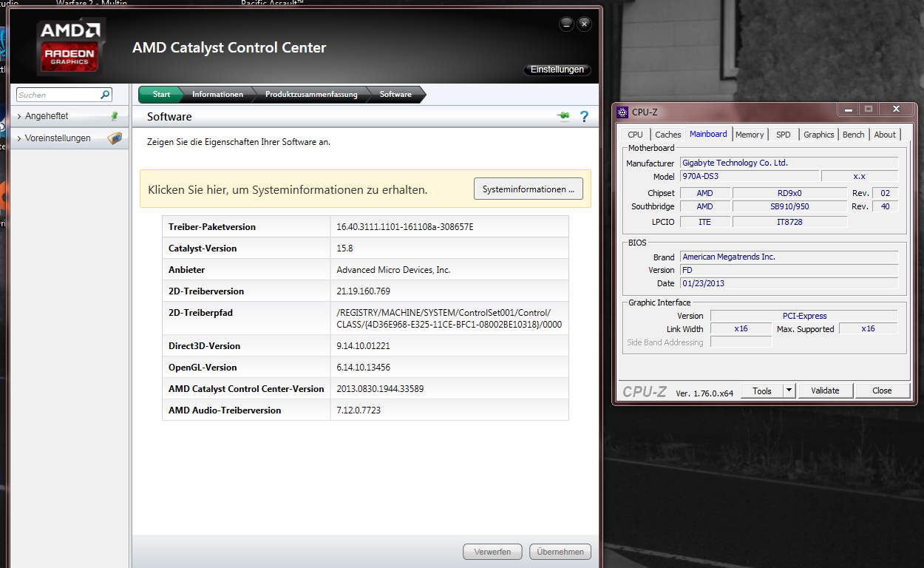
Task: Click the Control Center-Version value 2013.0830.1944.33589
Action: pos(380,388)
